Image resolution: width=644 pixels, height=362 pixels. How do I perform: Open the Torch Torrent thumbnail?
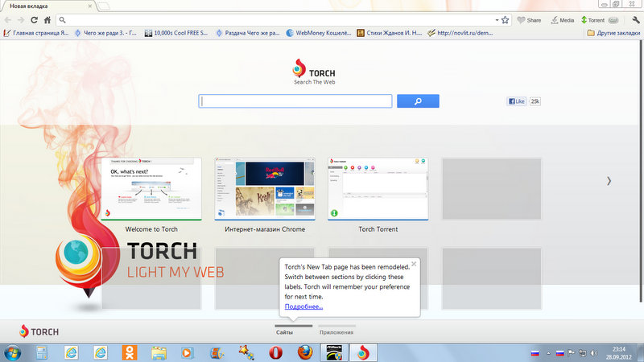coord(378,189)
